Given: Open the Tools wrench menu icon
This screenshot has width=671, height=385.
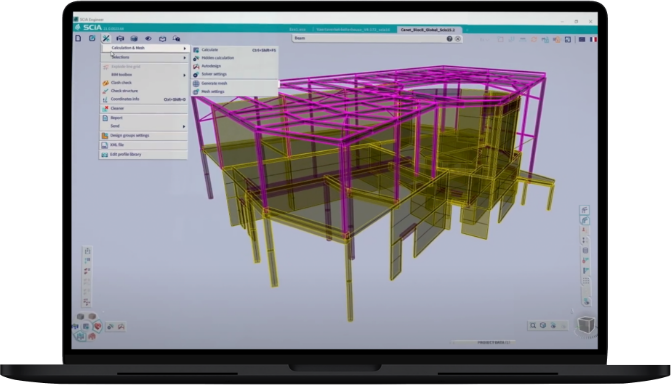Looking at the screenshot, I should pos(106,38).
